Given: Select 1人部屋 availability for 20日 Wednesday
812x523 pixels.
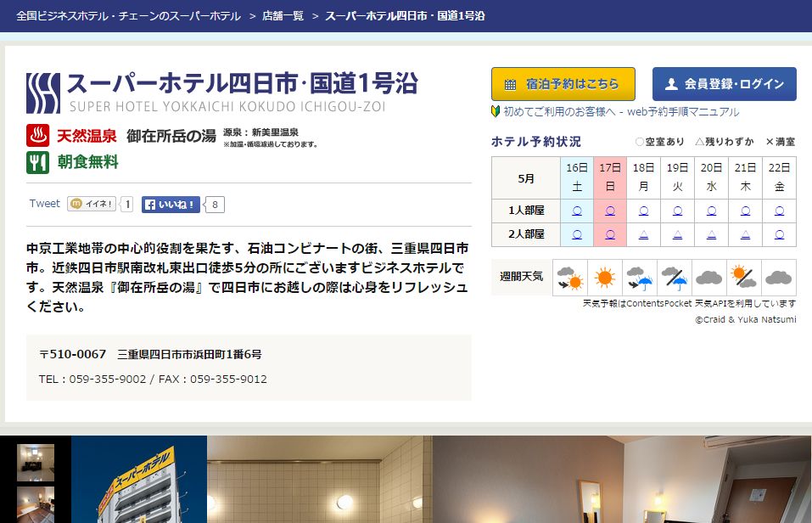Looking at the screenshot, I should click(712, 211).
